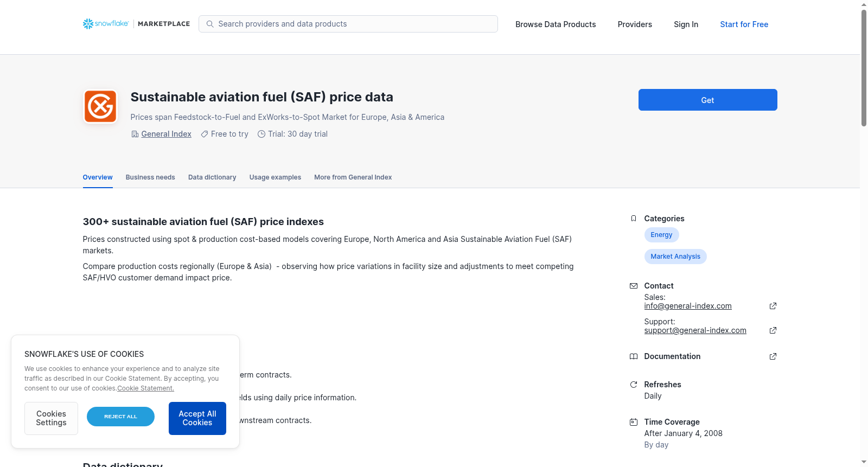The height and width of the screenshot is (467, 868).
Task: Click the Documentation book icon
Action: click(x=634, y=356)
